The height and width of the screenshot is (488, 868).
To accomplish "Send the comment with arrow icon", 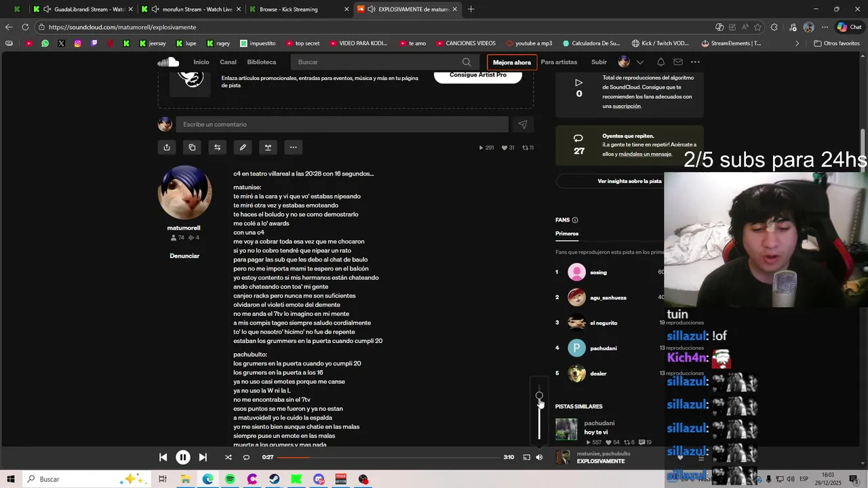I will 523,125.
